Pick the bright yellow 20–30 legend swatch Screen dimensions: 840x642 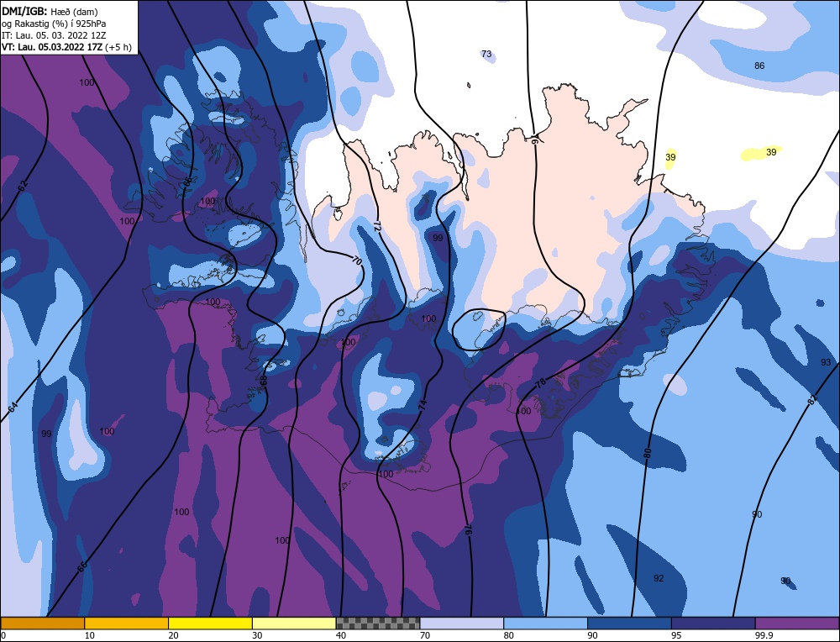tap(210, 624)
